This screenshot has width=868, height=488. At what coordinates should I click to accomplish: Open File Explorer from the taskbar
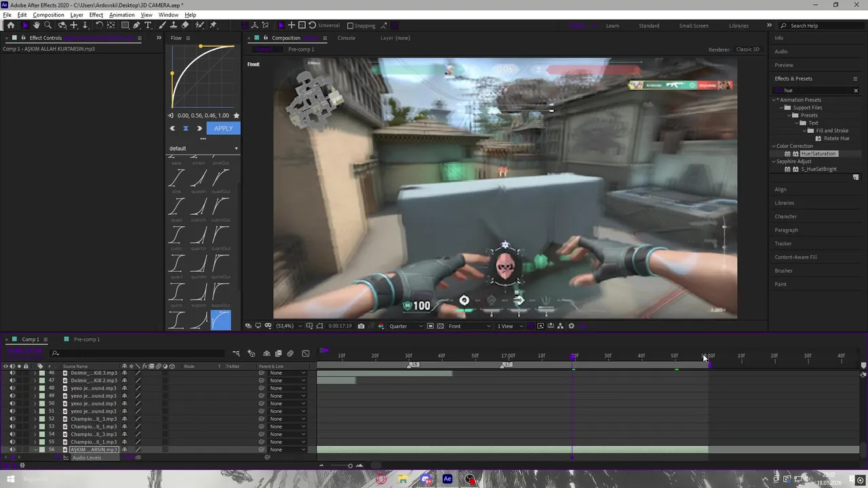click(x=403, y=479)
